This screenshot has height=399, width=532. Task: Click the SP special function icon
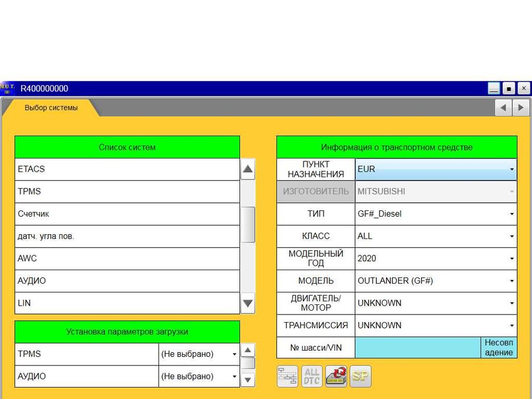(x=360, y=376)
